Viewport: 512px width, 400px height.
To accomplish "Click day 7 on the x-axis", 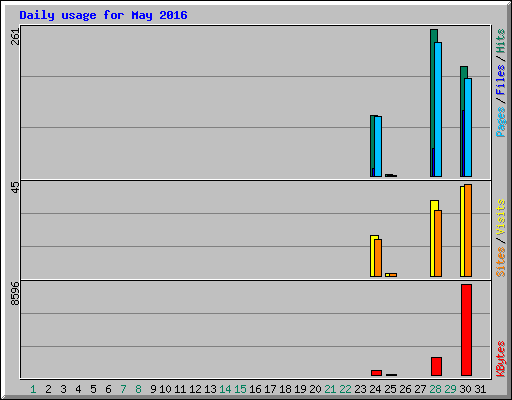I will tap(123, 389).
